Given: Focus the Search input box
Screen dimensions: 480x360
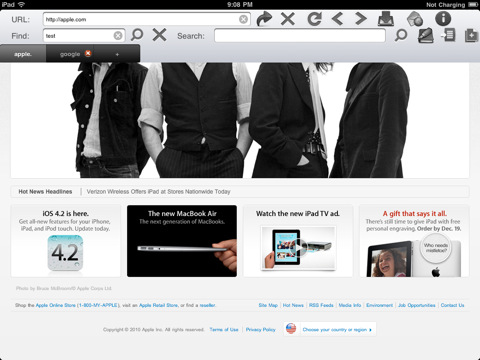Looking at the screenshot, I should pos(300,36).
